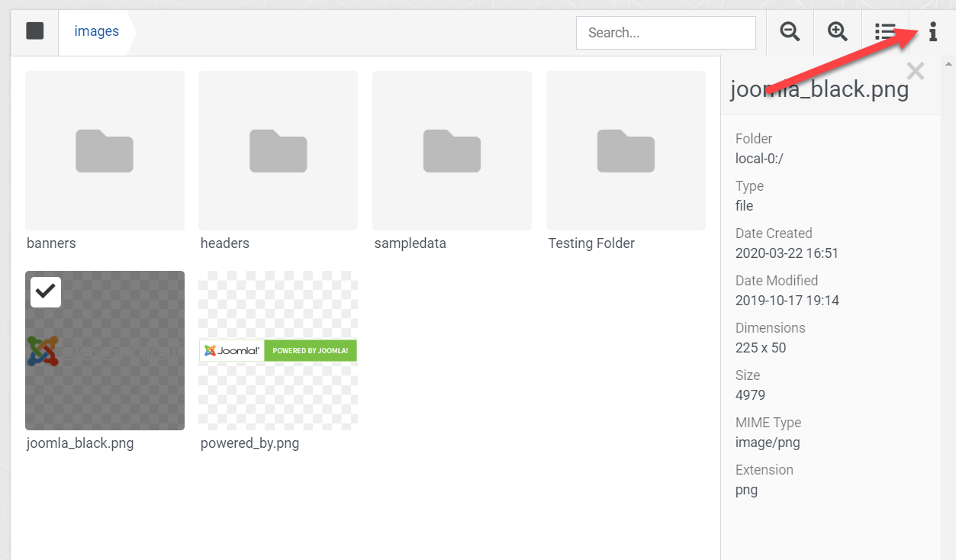Select the powered_by.png image thumbnail
The image size is (956, 560).
point(278,350)
